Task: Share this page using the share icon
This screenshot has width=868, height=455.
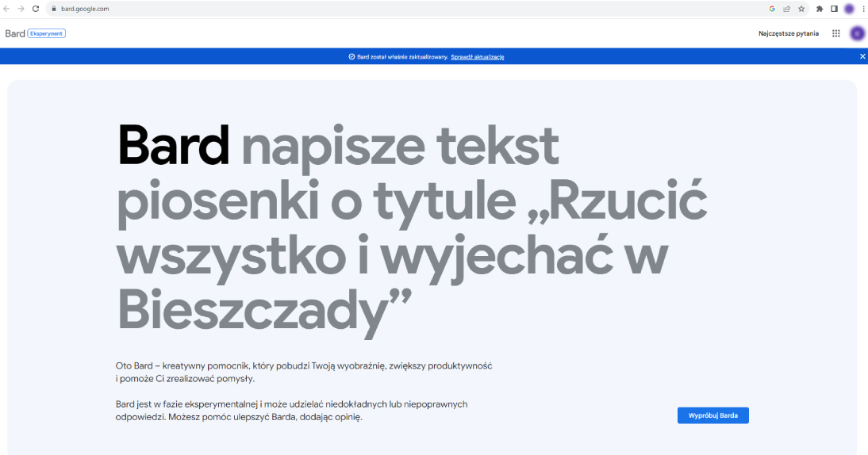Action: click(786, 9)
